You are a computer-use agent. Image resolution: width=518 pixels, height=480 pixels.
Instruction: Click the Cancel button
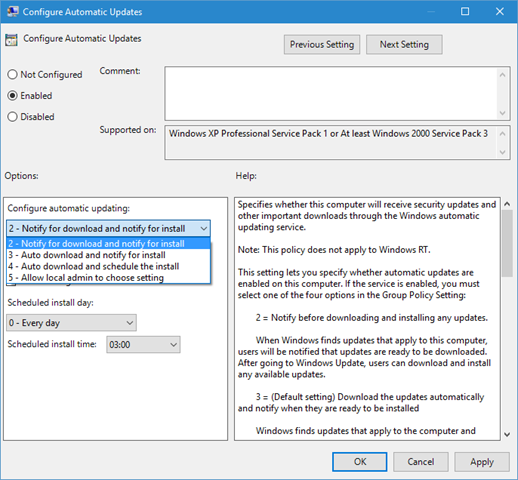pos(421,462)
